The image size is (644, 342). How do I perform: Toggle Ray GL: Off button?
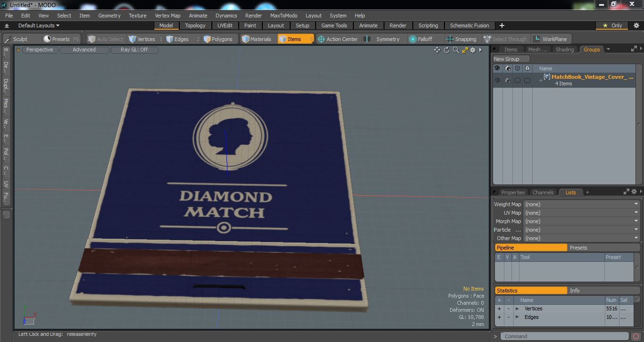pyautogui.click(x=134, y=50)
